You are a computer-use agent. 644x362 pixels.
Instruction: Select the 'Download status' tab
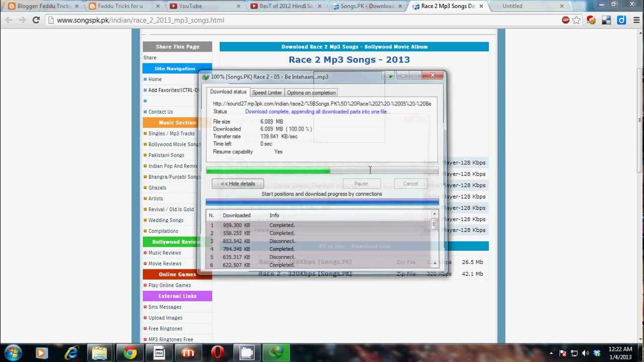click(x=228, y=92)
